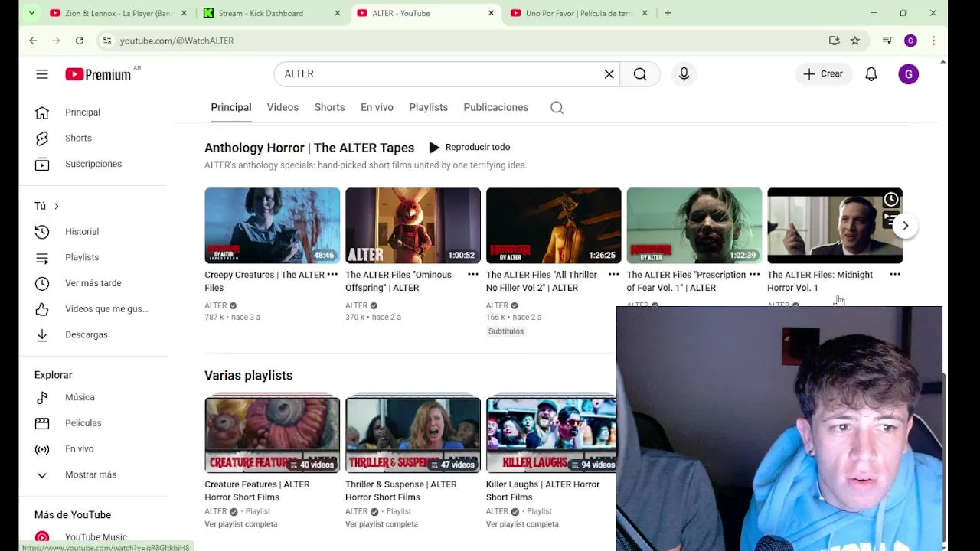Close the ALTER - YouTube browser tab
Screen dimensions: 980x551
coord(491,13)
